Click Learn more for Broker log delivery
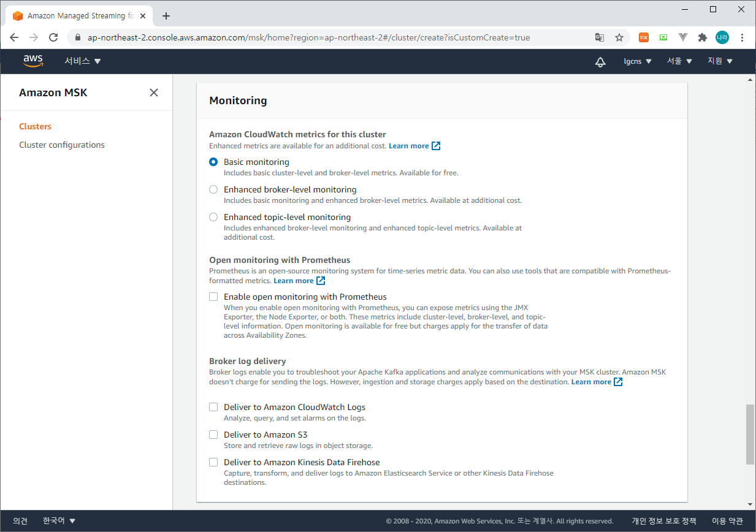This screenshot has height=532, width=756. tap(591, 382)
